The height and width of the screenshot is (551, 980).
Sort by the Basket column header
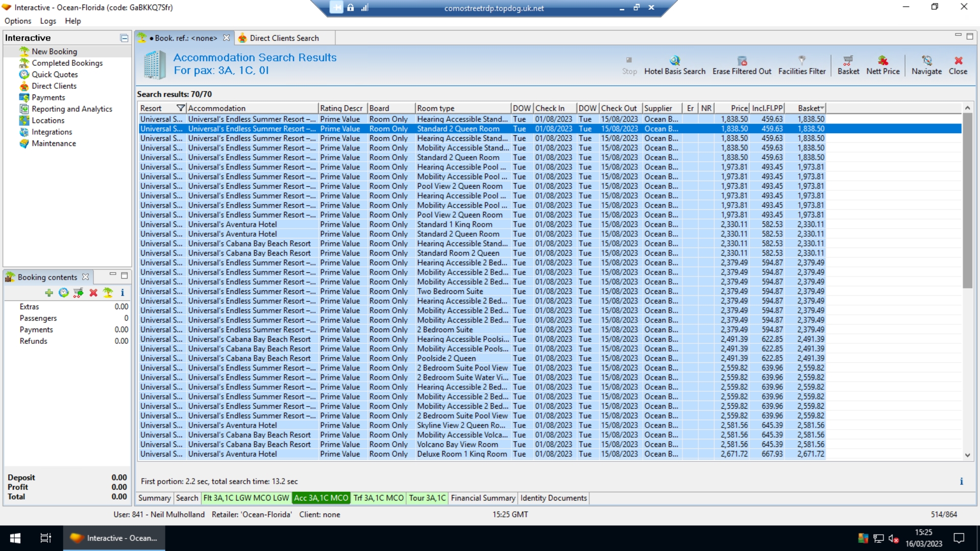pyautogui.click(x=808, y=108)
